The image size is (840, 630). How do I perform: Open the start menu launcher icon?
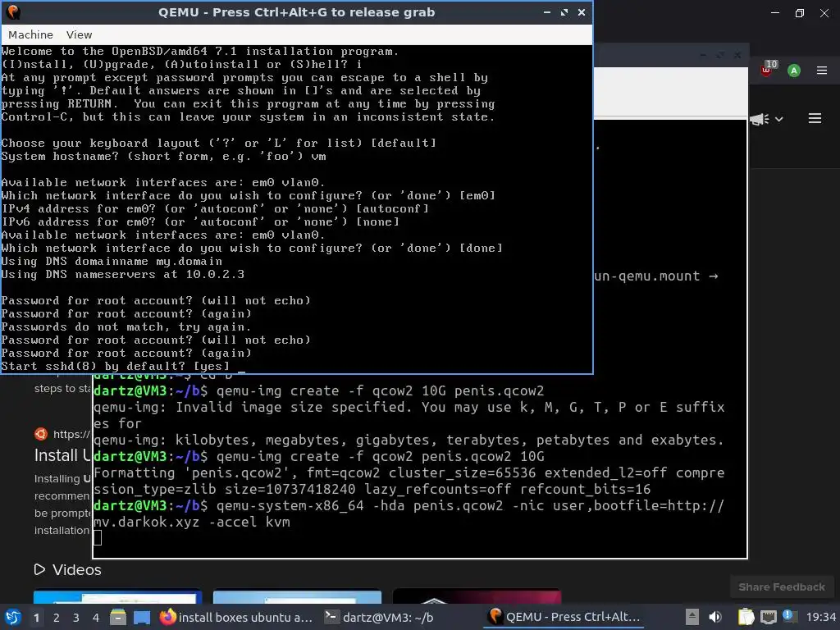click(x=12, y=617)
